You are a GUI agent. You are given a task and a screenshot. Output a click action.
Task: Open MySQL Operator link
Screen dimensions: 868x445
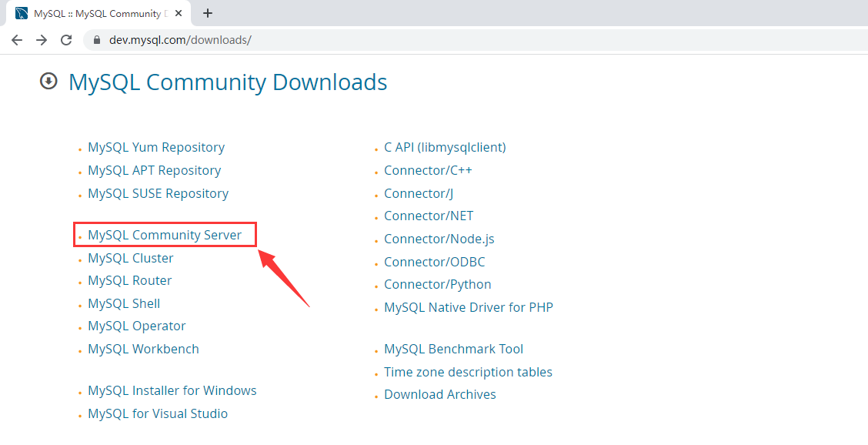click(x=137, y=326)
